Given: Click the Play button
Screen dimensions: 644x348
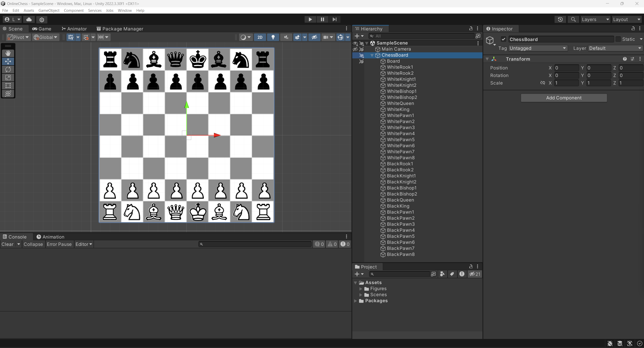Looking at the screenshot, I should (x=310, y=19).
